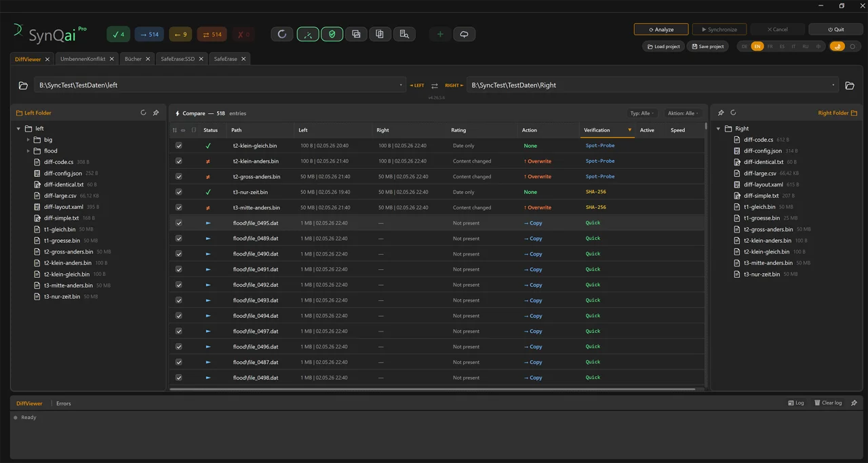The width and height of the screenshot is (868, 463).
Task: Click the table's vertical scrollbar
Action: [706, 127]
